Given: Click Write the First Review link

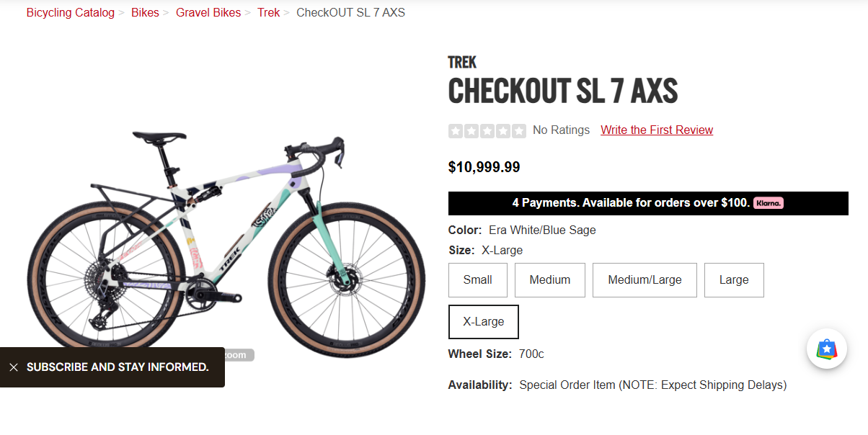Looking at the screenshot, I should pyautogui.click(x=657, y=130).
